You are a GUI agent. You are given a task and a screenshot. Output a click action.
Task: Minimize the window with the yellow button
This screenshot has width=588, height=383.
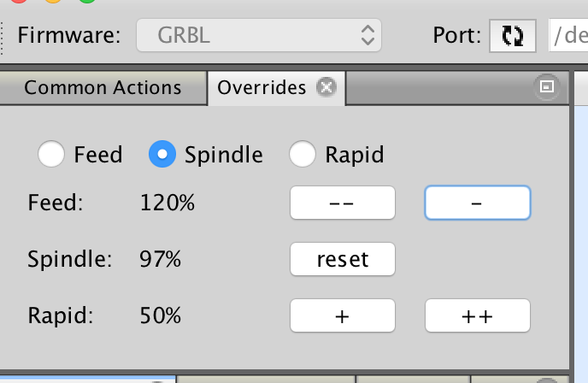pyautogui.click(x=53, y=1)
